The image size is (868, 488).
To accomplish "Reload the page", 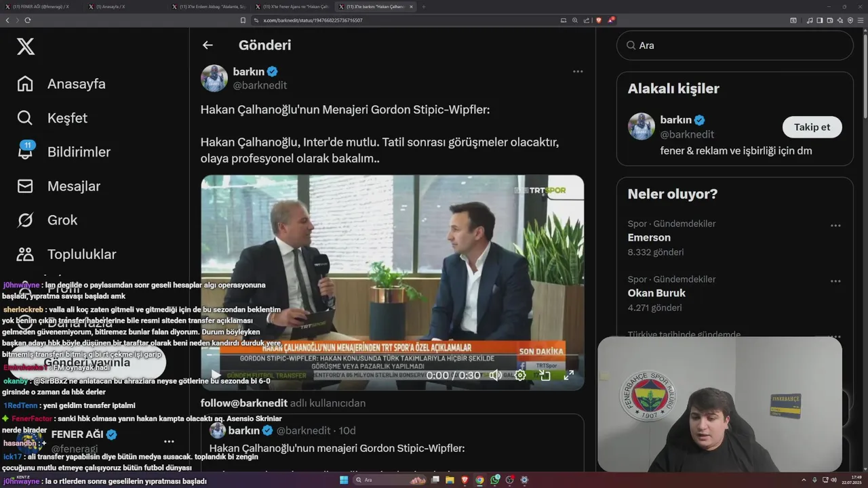I will 28,20.
